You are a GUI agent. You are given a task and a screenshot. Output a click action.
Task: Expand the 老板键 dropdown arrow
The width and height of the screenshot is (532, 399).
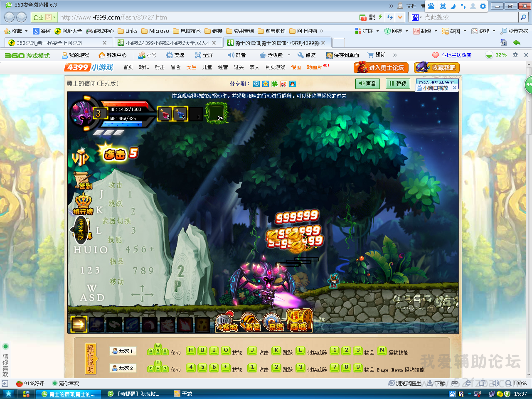[x=289, y=55]
